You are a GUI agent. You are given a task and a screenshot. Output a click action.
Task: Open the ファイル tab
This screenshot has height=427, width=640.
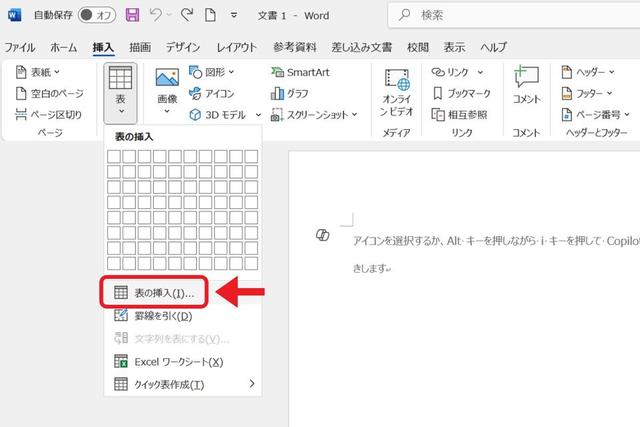[20, 47]
